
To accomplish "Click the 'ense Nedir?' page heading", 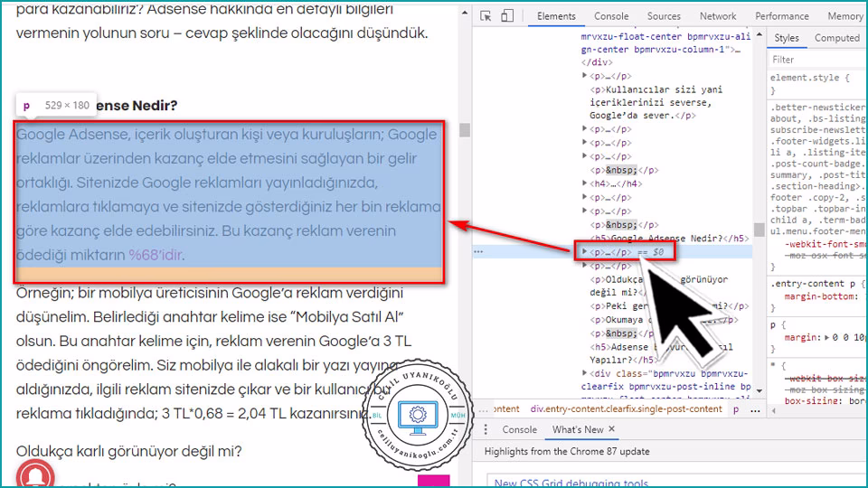I will [x=137, y=105].
